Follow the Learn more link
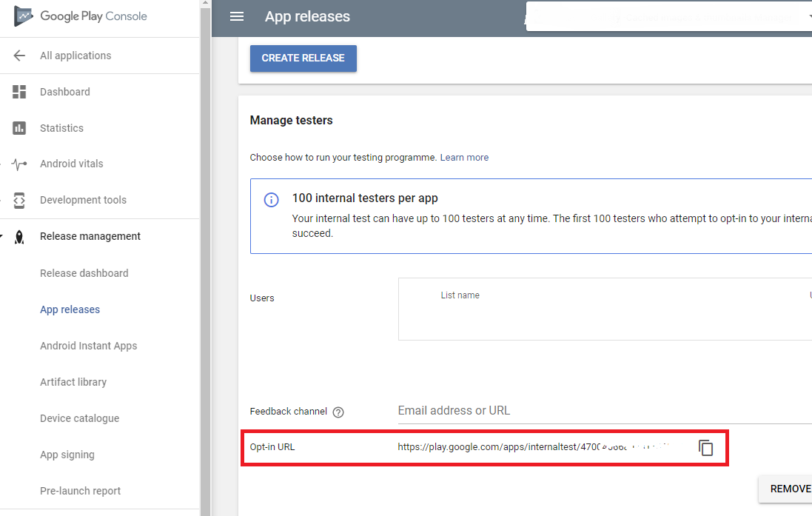Image resolution: width=812 pixels, height=516 pixels. point(464,158)
